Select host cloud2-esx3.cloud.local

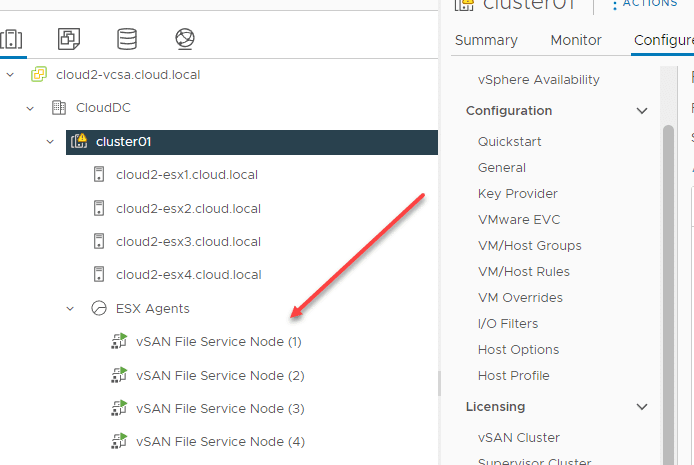click(x=188, y=242)
